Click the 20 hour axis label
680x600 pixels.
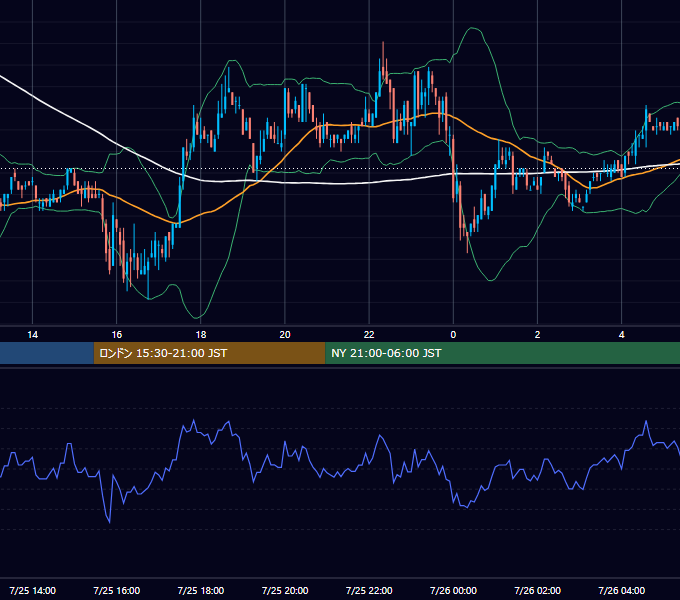pos(285,335)
